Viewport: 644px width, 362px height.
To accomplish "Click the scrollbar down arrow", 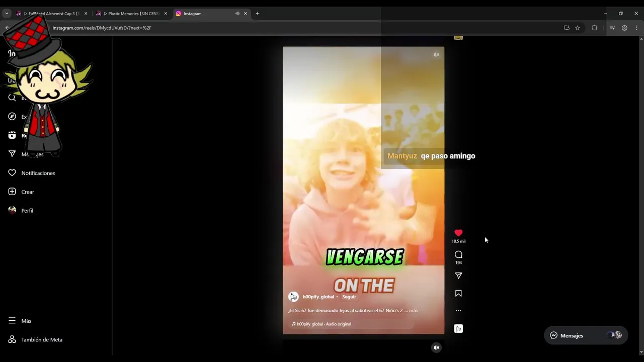I will tap(640, 352).
